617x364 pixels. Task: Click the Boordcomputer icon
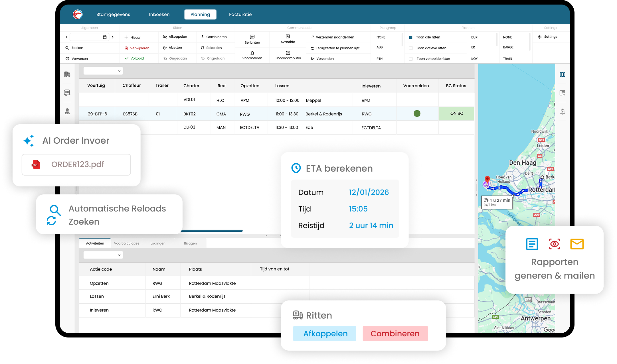point(288,53)
